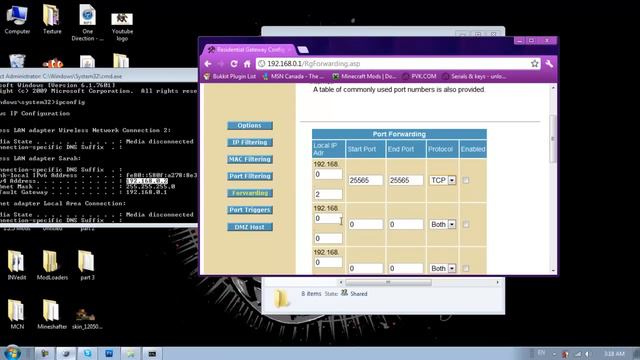Enable the third port forwarding row
Screen dimensions: 640x360
point(466,269)
